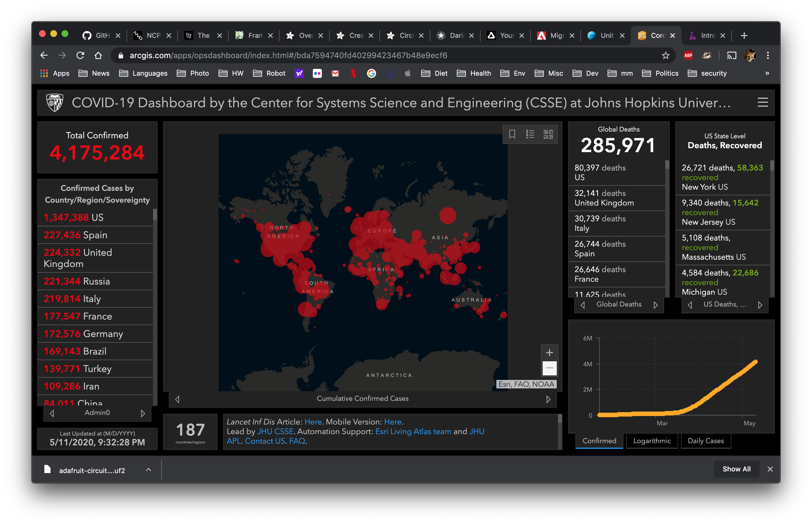Click Show All downloads button
This screenshot has height=525, width=812.
click(x=736, y=469)
